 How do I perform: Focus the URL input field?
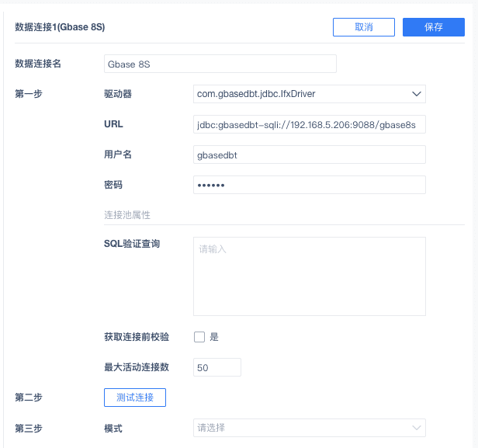(310, 124)
